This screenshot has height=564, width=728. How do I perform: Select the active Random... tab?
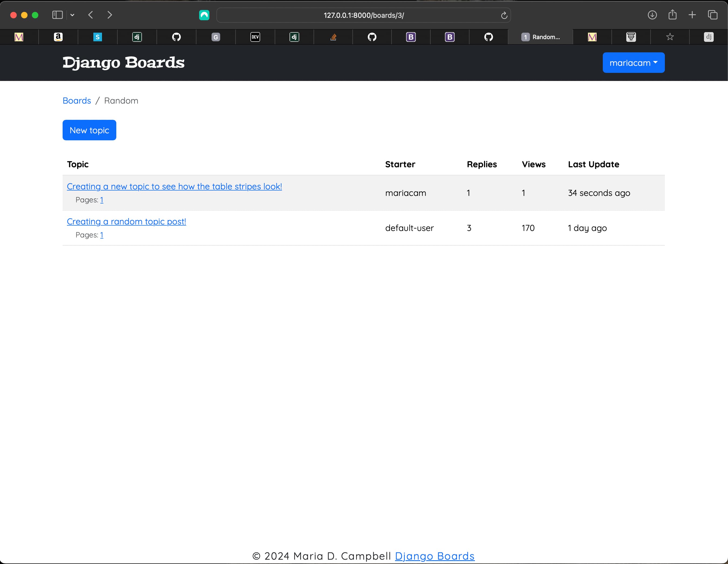(540, 37)
